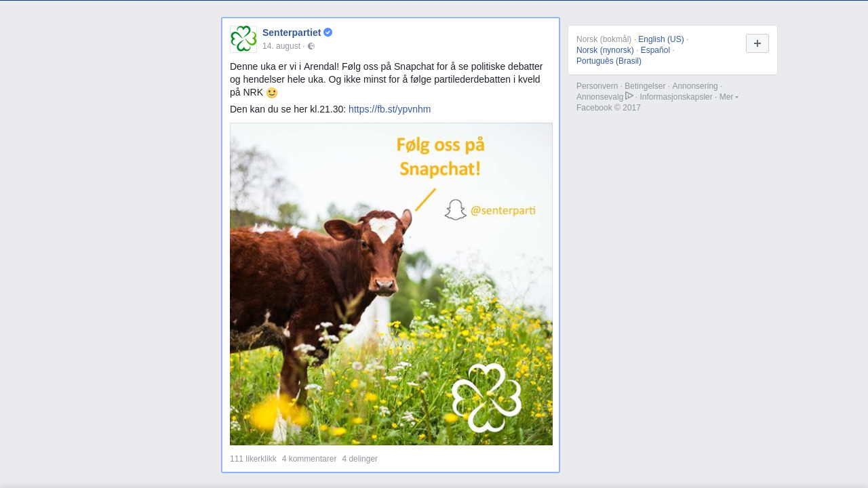Select Español language
868x488 pixels.
655,50
